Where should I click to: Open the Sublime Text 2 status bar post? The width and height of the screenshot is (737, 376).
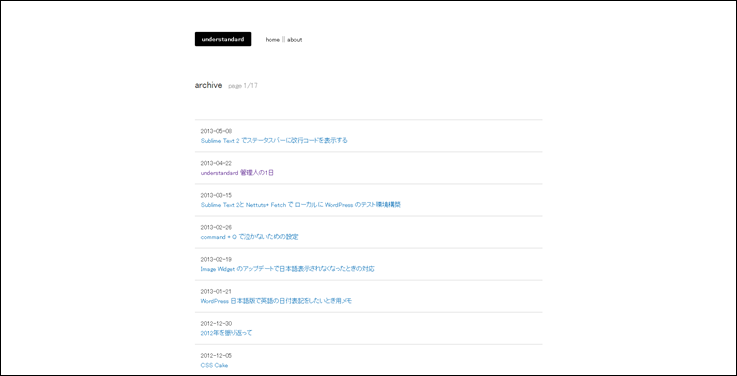274,141
